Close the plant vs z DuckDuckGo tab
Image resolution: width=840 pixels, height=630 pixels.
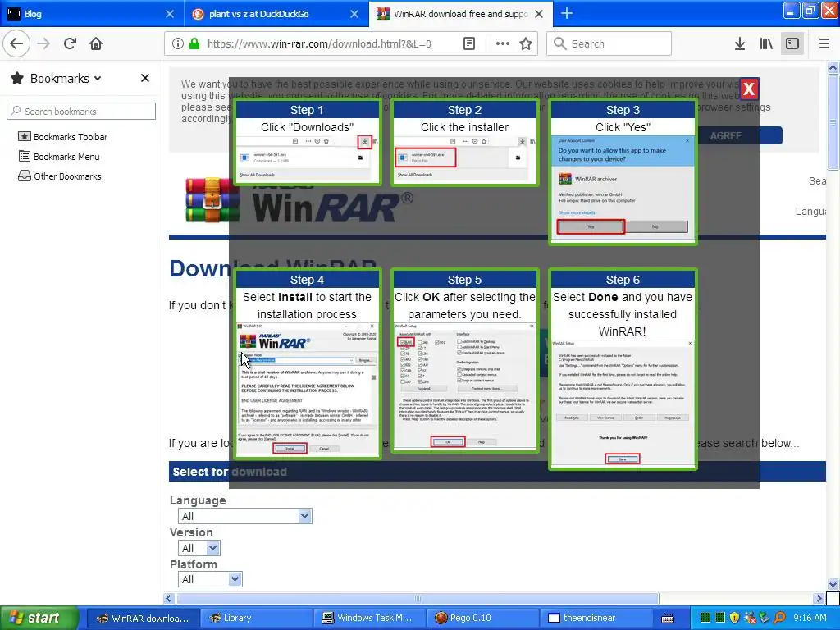pos(354,14)
